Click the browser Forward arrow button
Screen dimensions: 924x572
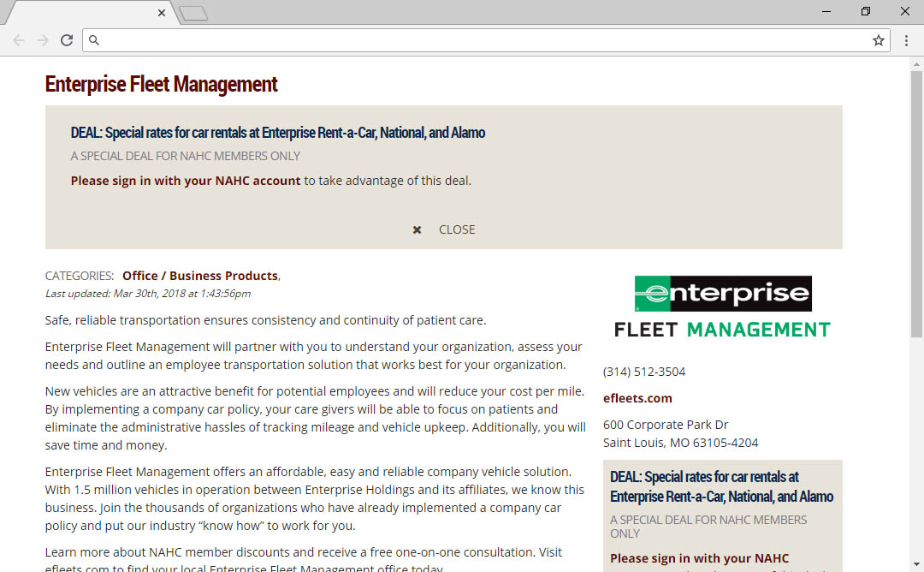42,40
